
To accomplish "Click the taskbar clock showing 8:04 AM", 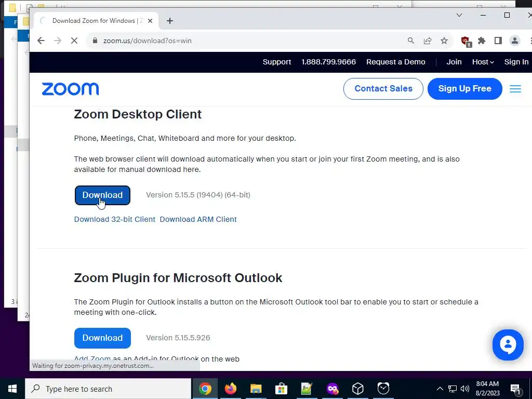I will [487, 389].
